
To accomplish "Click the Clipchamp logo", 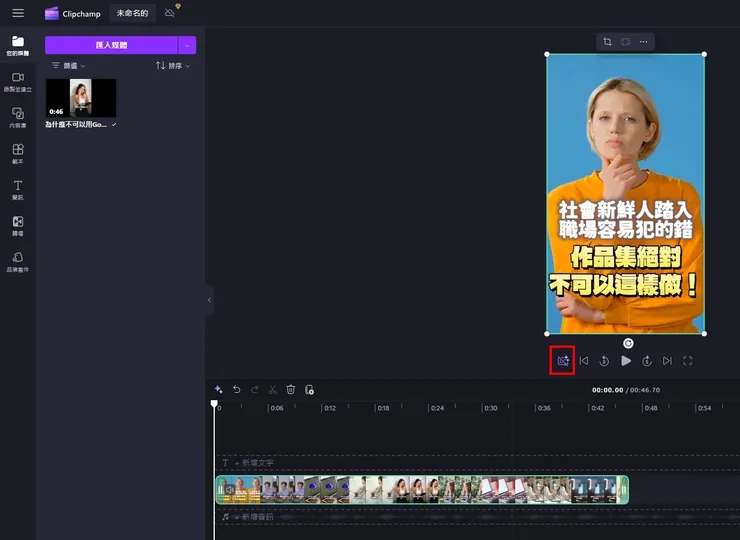I will [73, 14].
